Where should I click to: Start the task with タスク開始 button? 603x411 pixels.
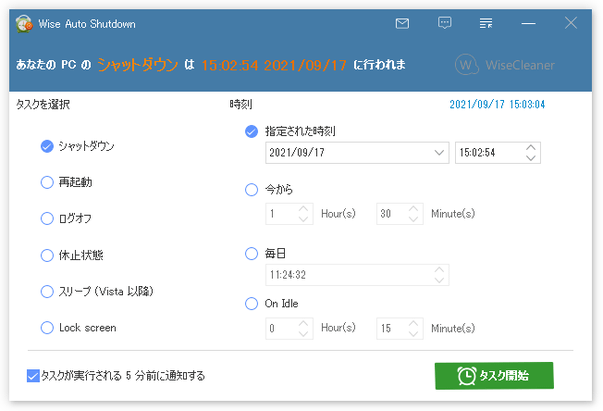[x=494, y=376]
